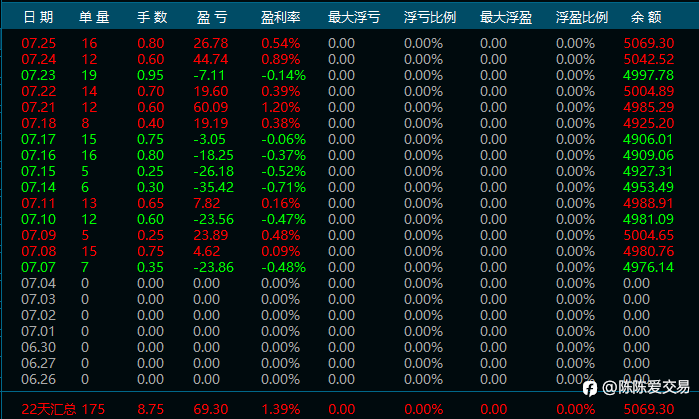
Task: Click balance 4906.01
Action: [x=648, y=140]
